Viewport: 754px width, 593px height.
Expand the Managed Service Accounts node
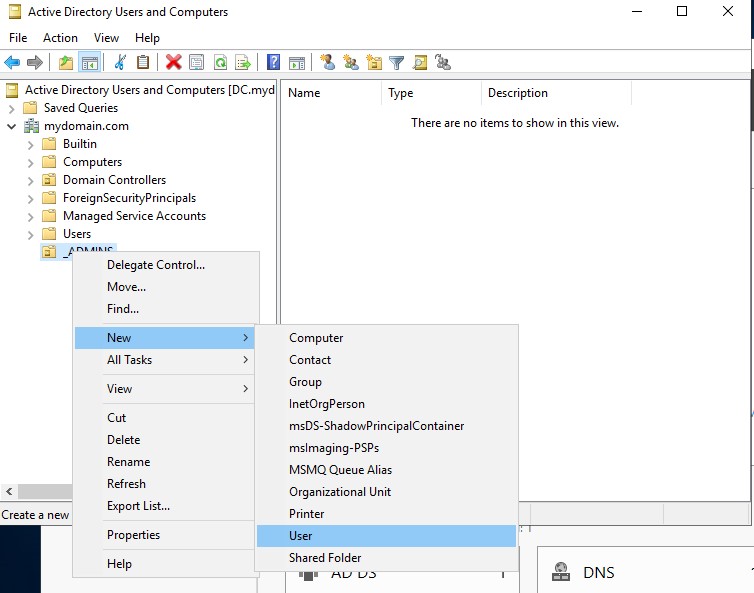click(30, 217)
